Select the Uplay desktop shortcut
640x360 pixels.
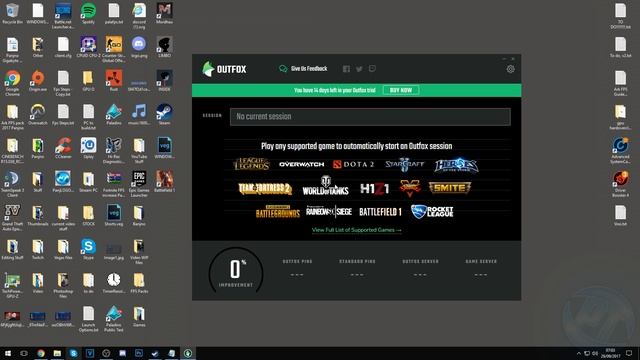pyautogui.click(x=88, y=148)
